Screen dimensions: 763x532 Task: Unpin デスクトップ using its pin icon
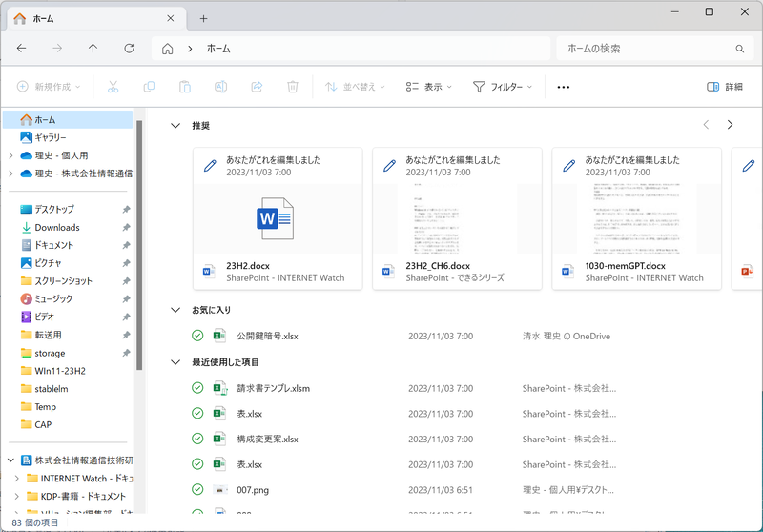pos(126,209)
